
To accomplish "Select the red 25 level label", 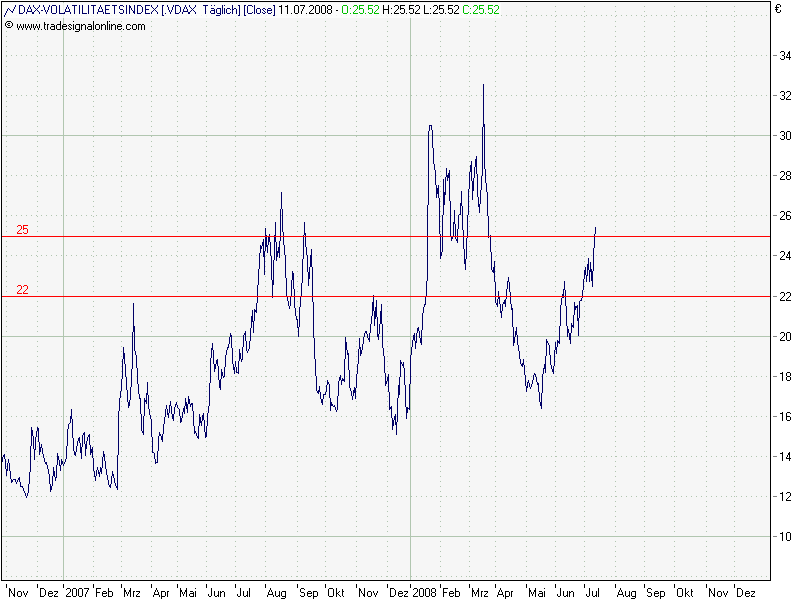I will (22, 230).
